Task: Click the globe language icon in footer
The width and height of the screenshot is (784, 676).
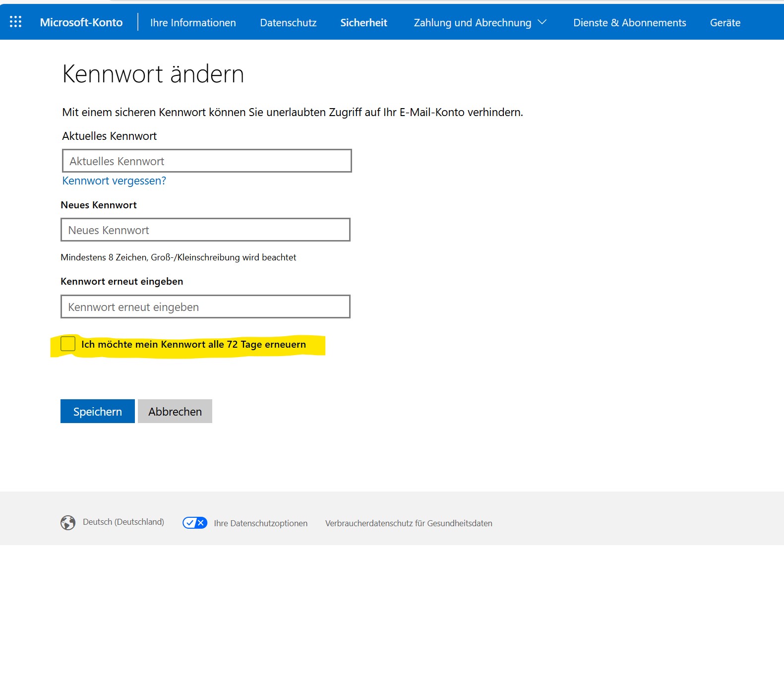Action: pyautogui.click(x=68, y=522)
